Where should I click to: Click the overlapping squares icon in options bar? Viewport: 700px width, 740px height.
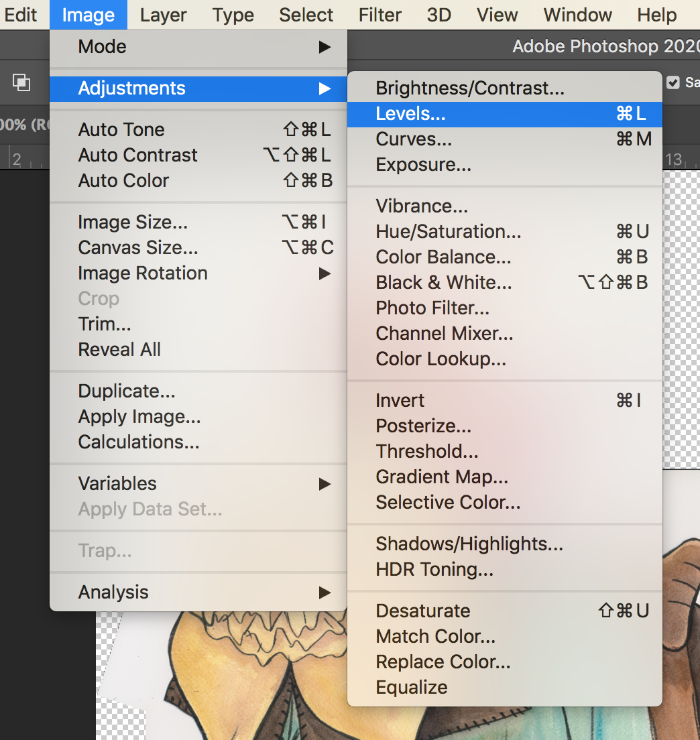coord(21,82)
